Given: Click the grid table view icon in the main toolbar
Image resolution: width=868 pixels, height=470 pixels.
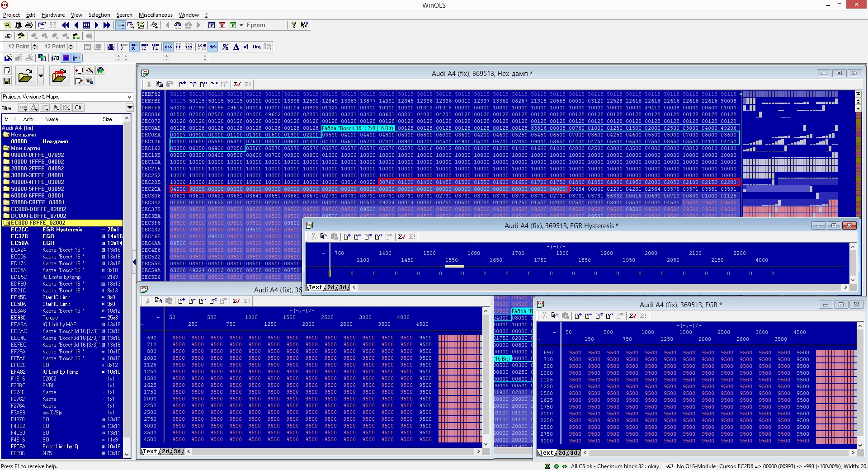Looking at the screenshot, I should (86, 25).
